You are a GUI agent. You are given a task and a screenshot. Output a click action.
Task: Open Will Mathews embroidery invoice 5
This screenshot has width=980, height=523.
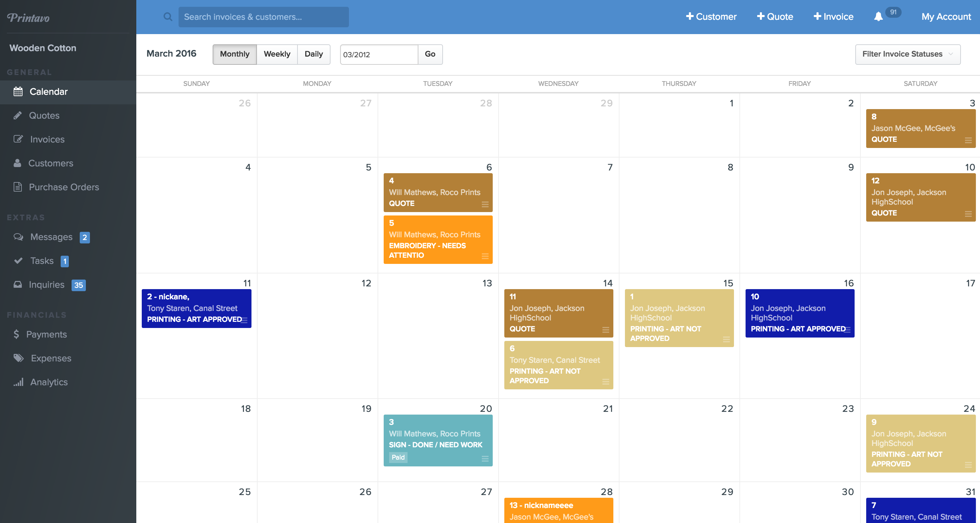click(x=438, y=239)
